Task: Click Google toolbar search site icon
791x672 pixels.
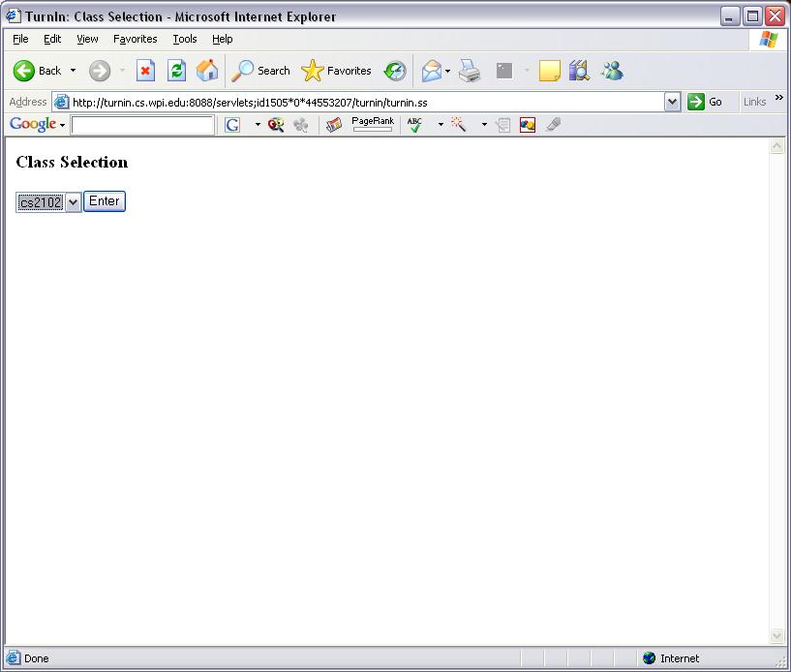Action: pyautogui.click(x=276, y=125)
